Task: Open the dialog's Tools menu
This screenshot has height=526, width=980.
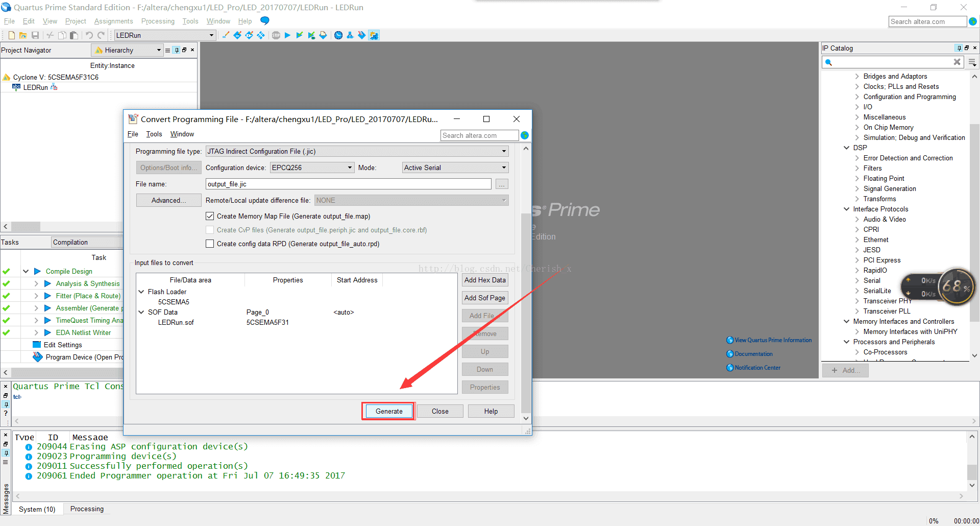Action: (x=154, y=134)
